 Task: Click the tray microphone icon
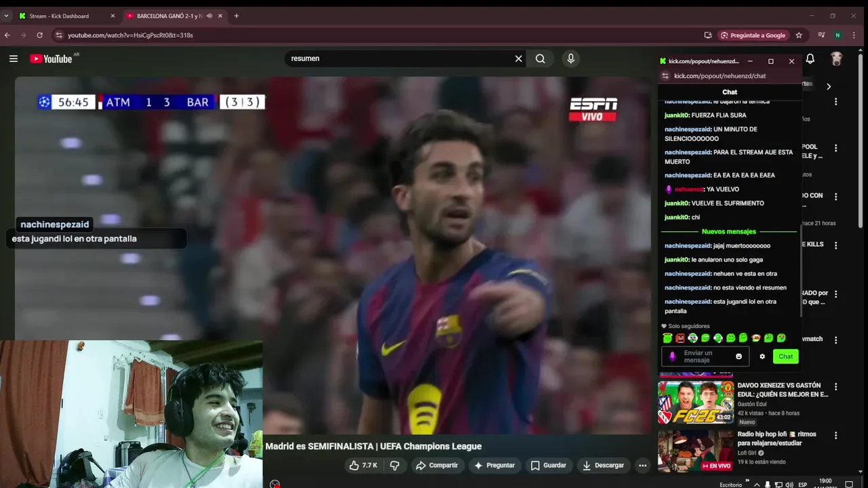tap(768, 485)
